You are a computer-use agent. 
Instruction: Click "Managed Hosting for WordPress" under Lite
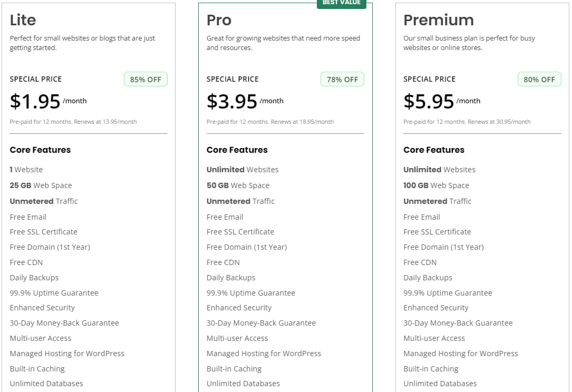pos(67,354)
